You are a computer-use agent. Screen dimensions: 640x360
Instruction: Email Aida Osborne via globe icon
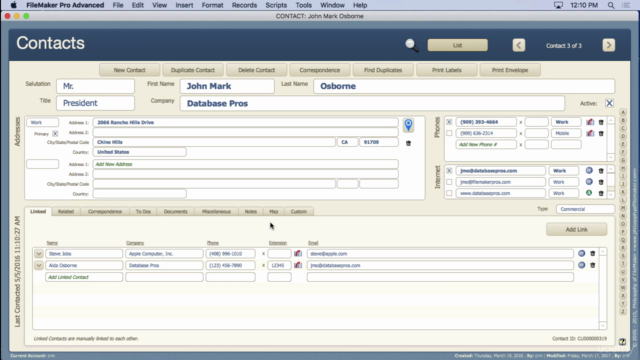pos(582,265)
